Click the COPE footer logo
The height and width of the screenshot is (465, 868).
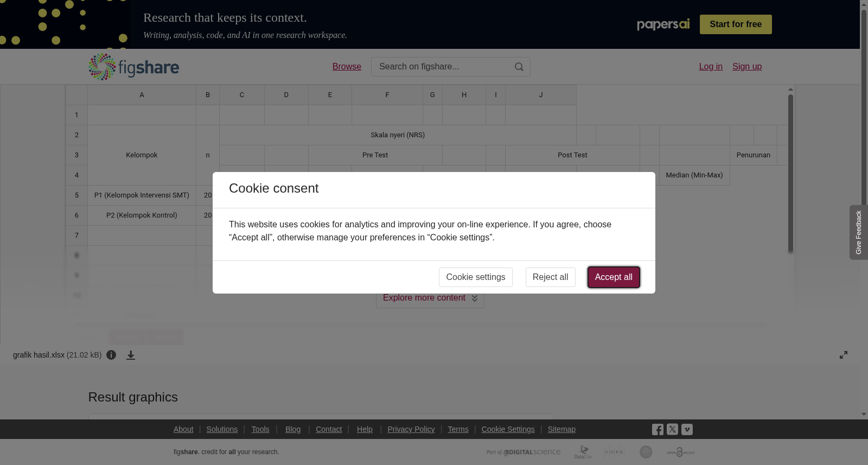coord(614,452)
